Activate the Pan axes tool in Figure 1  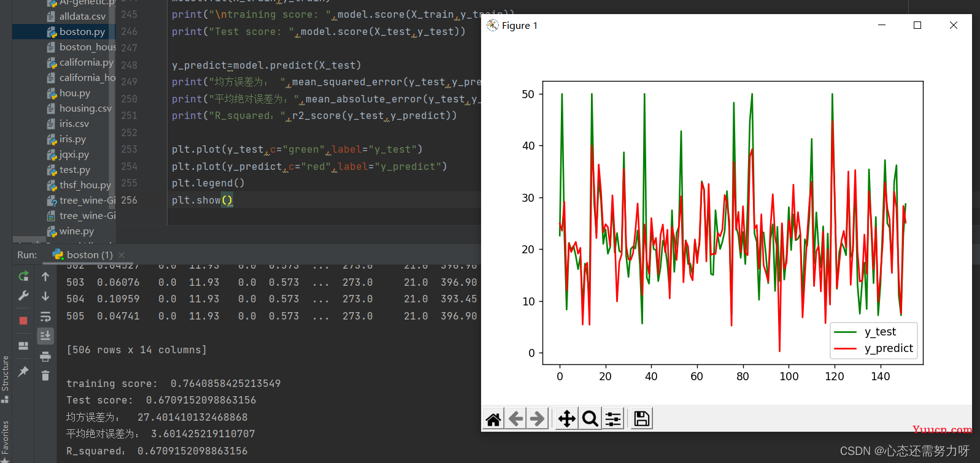click(566, 419)
